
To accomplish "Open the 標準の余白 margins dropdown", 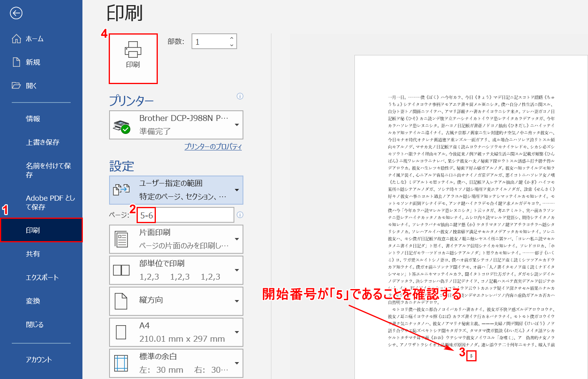I will click(237, 363).
